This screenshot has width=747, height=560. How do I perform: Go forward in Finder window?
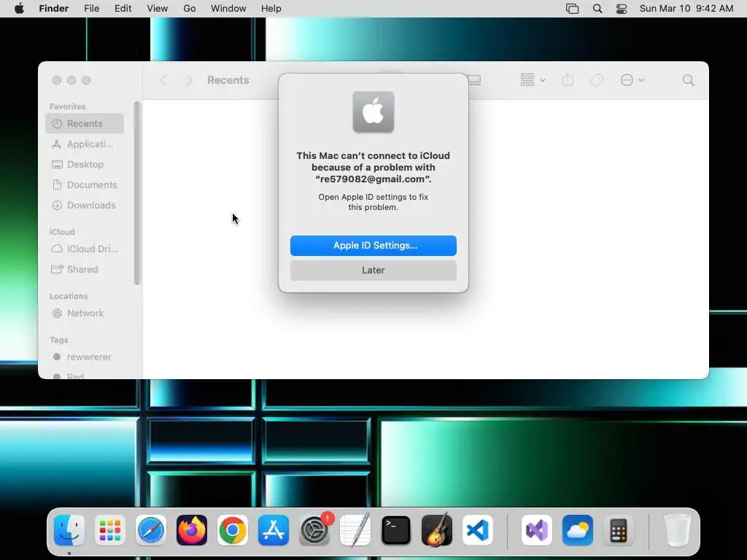[189, 80]
